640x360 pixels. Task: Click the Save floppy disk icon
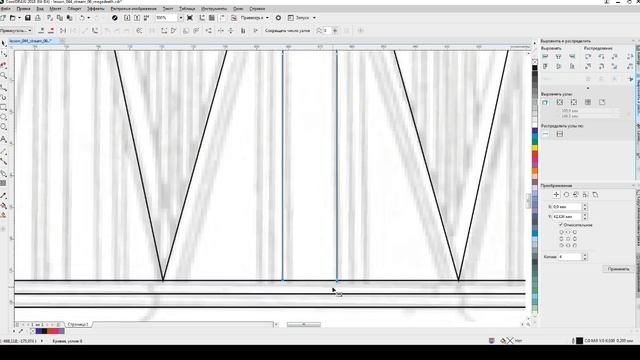[28, 18]
